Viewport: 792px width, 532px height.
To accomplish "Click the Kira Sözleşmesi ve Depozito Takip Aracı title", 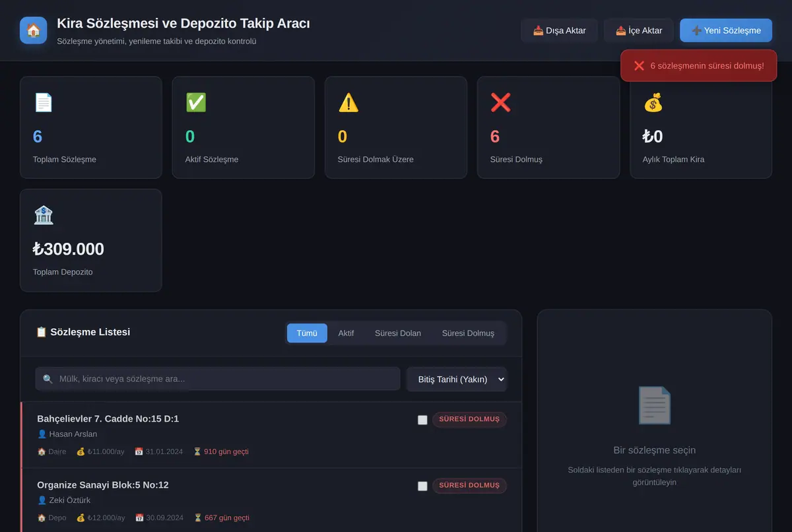I will [x=183, y=24].
